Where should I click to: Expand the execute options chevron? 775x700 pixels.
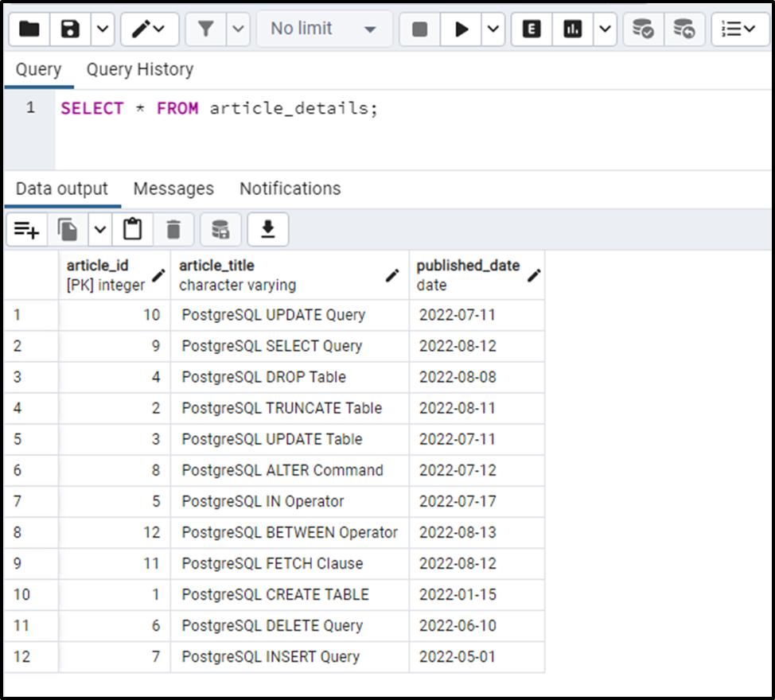(493, 29)
